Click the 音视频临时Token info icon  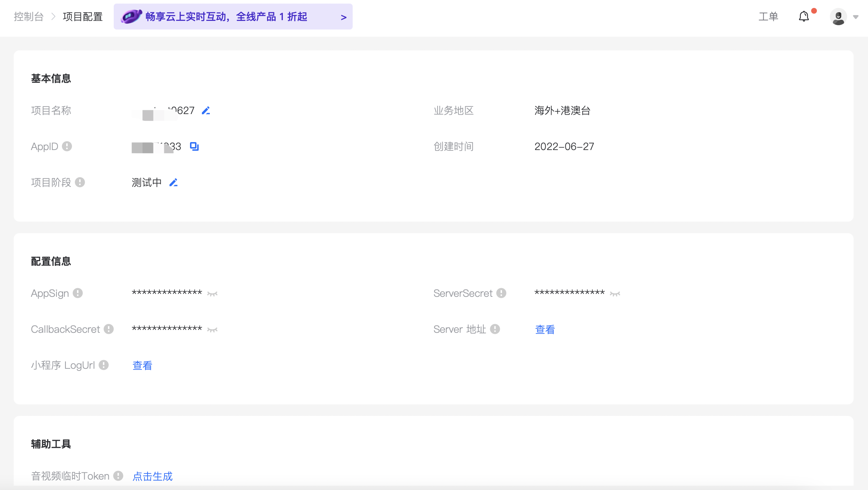[x=118, y=476]
